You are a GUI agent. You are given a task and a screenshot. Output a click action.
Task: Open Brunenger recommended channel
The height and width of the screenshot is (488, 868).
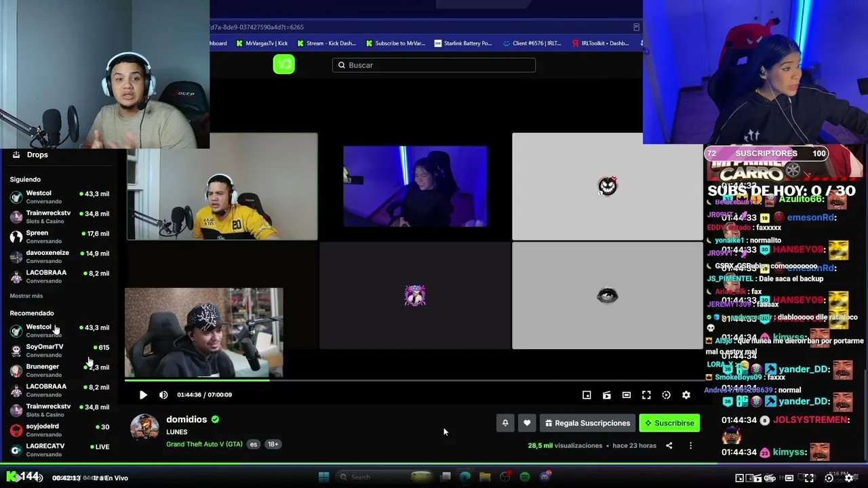point(60,370)
